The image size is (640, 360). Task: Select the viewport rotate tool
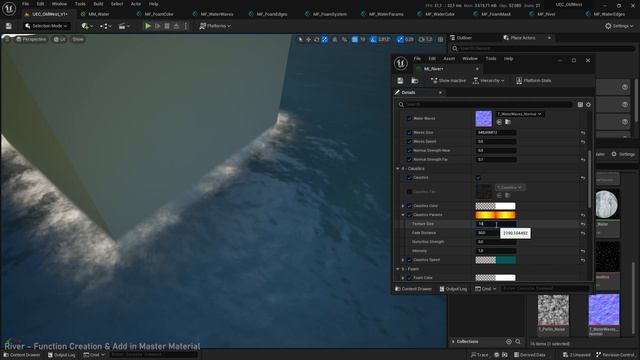coord(316,39)
